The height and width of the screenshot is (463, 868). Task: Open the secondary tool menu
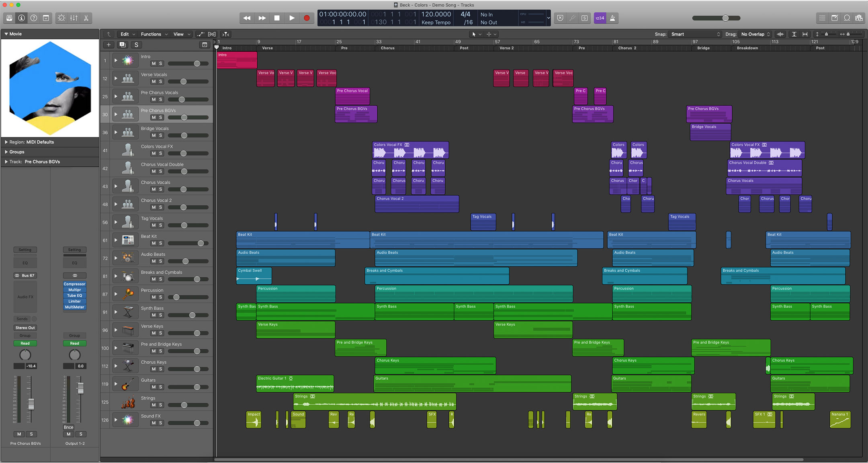[x=491, y=34]
